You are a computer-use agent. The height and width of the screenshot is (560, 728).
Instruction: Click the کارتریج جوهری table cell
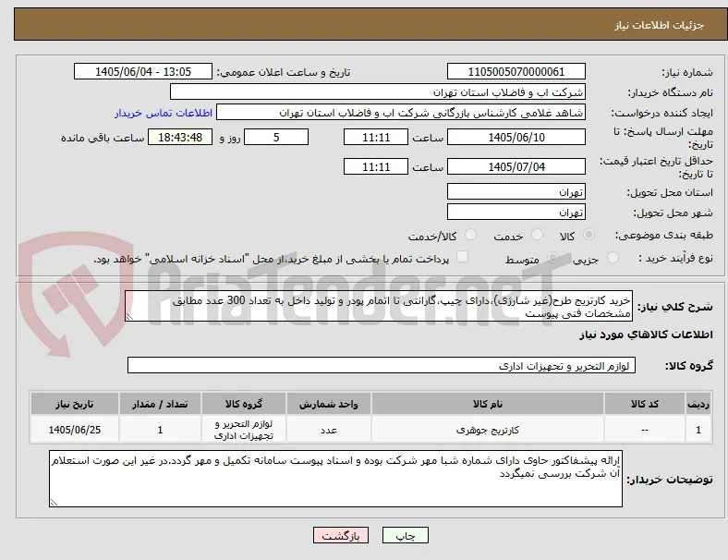[488, 430]
